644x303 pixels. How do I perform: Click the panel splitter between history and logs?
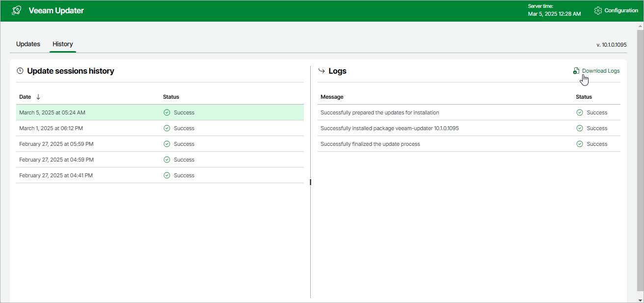(311, 182)
